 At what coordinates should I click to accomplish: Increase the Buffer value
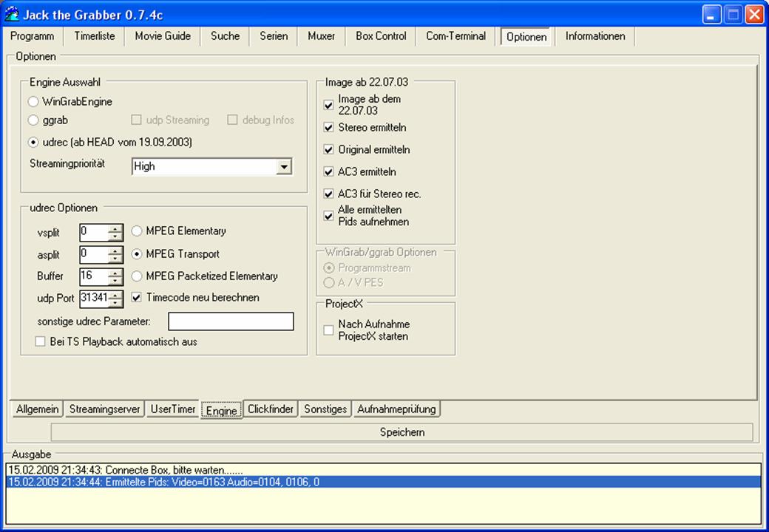tap(115, 273)
